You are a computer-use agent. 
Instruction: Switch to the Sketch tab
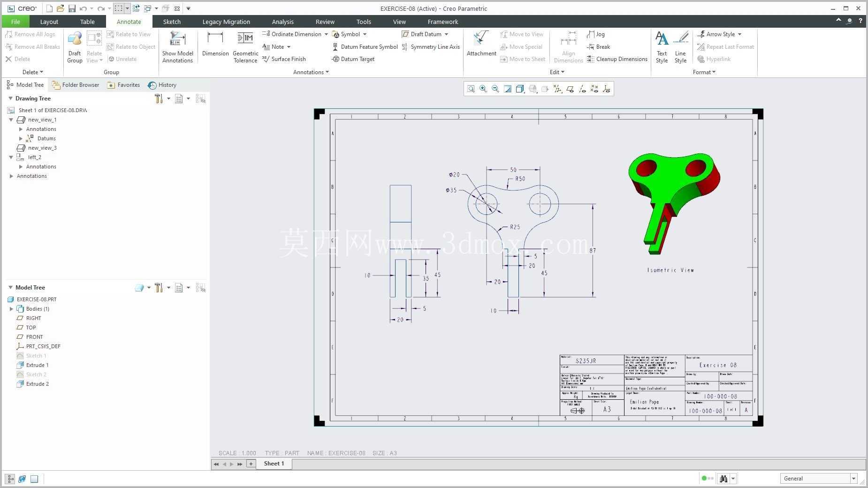point(172,22)
